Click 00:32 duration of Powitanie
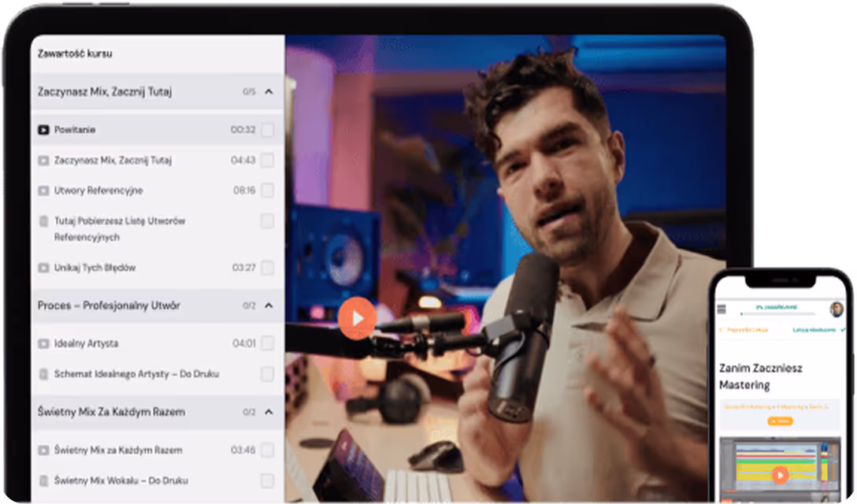Image resolution: width=857 pixels, height=504 pixels. [x=243, y=130]
